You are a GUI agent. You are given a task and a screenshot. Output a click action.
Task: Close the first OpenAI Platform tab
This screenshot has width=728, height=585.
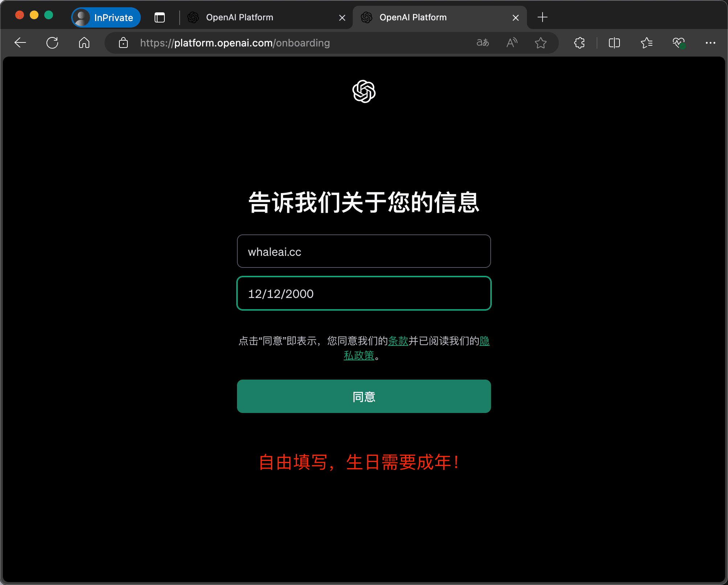tap(342, 18)
